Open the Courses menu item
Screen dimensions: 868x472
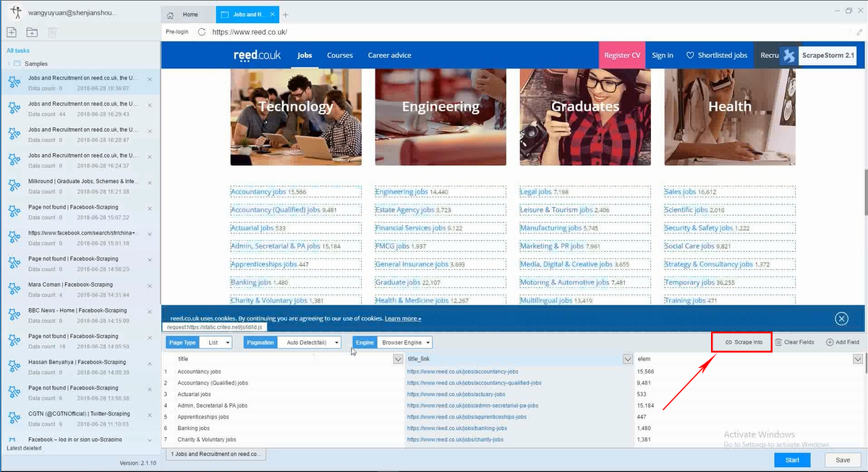[340, 55]
